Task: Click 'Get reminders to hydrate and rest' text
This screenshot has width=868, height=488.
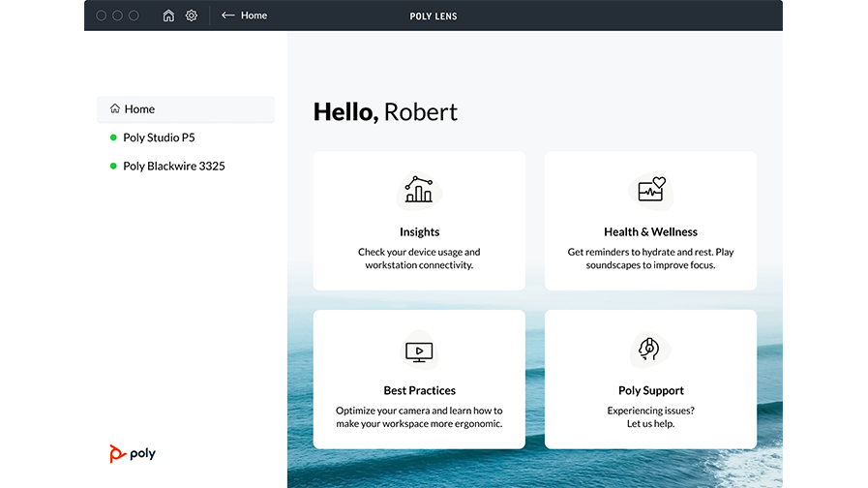Action: pos(650,259)
